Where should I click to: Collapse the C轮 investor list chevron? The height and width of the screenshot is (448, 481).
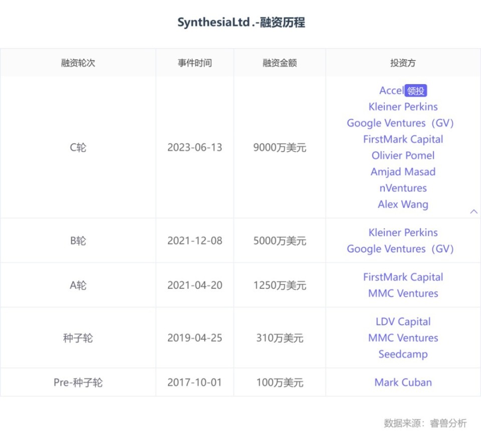click(x=473, y=211)
